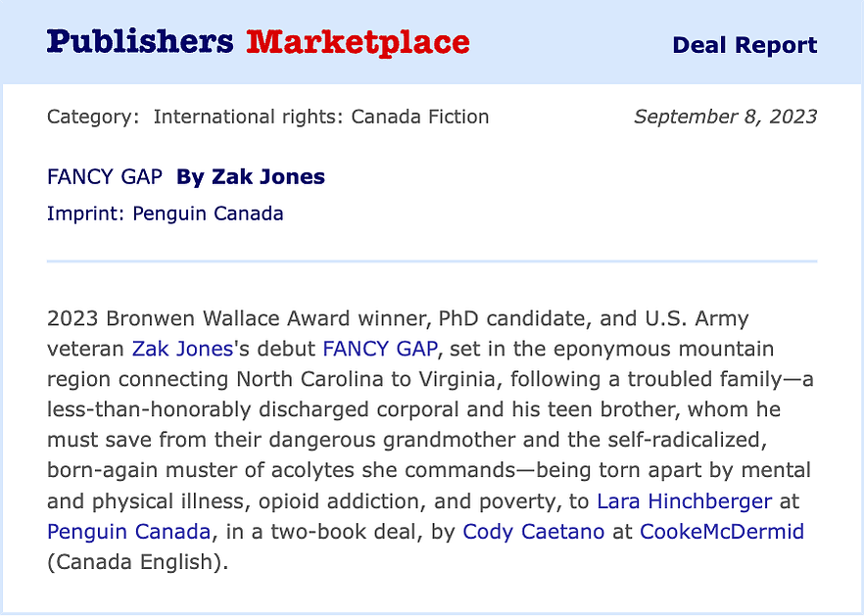Click the Publishers Marketplace logo
This screenshot has width=864, height=616.
click(x=259, y=42)
